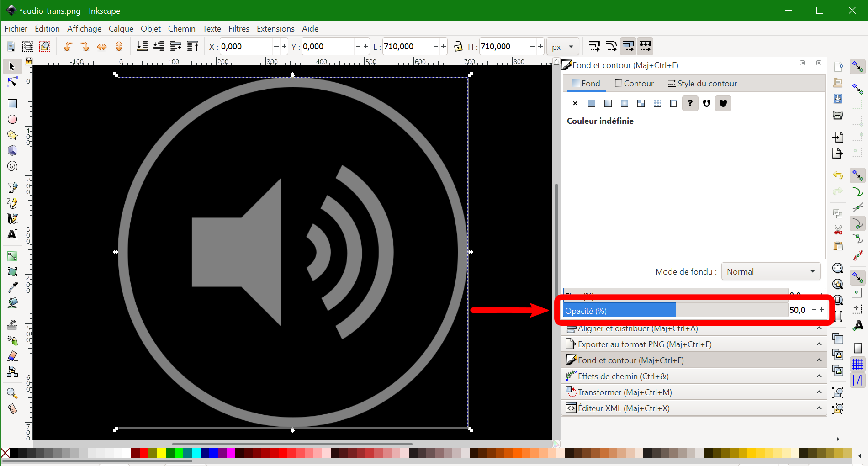
Task: Increase opacity with plus button
Action: pyautogui.click(x=822, y=310)
